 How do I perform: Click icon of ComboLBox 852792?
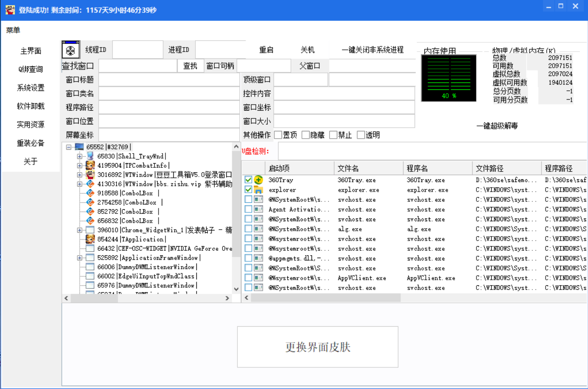pyautogui.click(x=90, y=212)
